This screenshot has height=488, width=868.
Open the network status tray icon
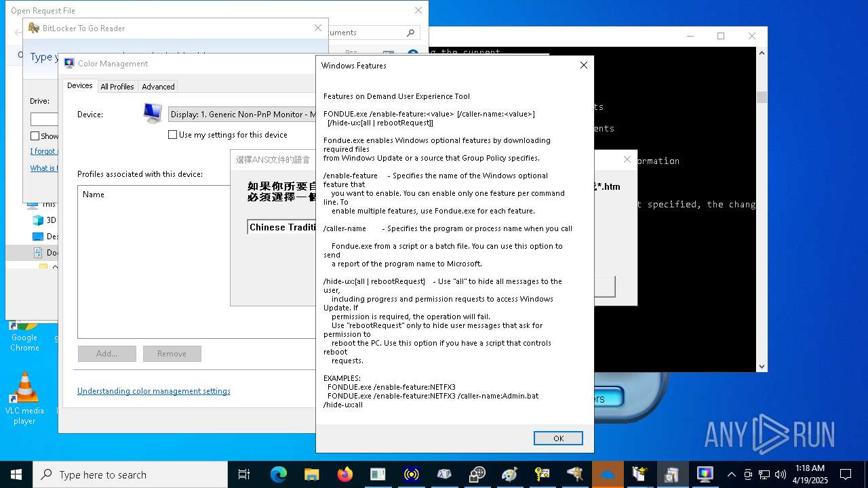click(764, 474)
